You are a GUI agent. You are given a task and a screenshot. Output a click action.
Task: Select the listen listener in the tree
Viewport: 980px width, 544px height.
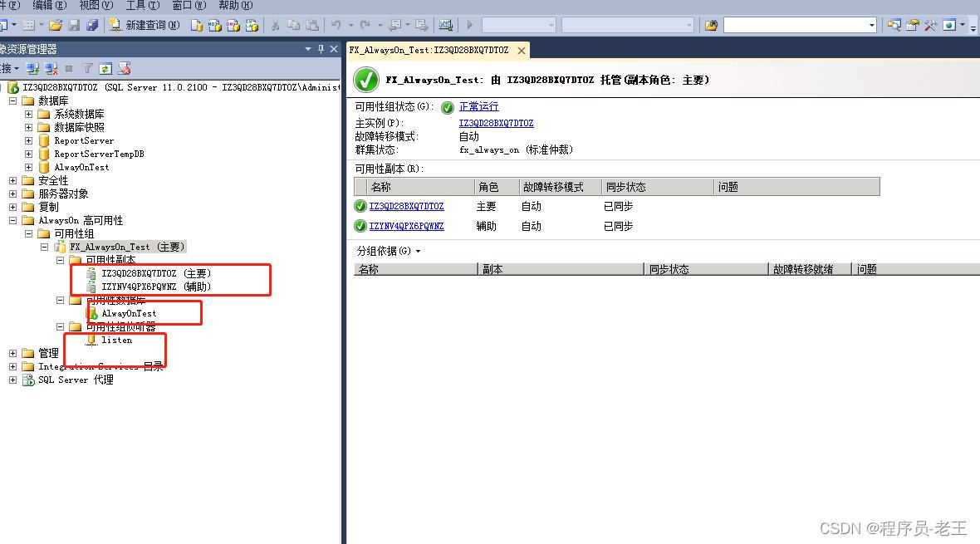[116, 340]
